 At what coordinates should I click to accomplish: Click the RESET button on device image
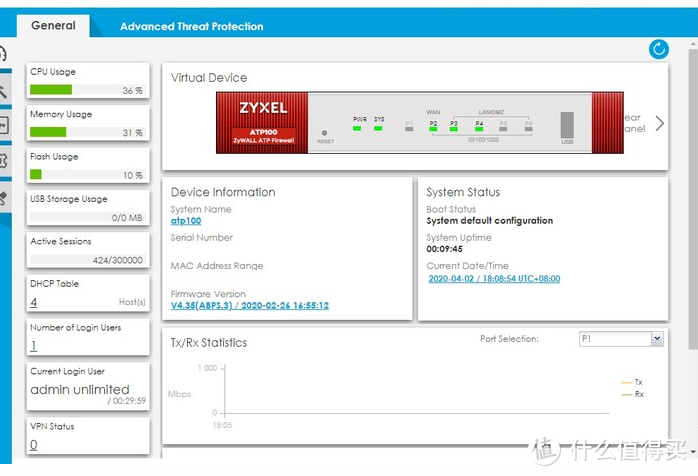click(325, 133)
